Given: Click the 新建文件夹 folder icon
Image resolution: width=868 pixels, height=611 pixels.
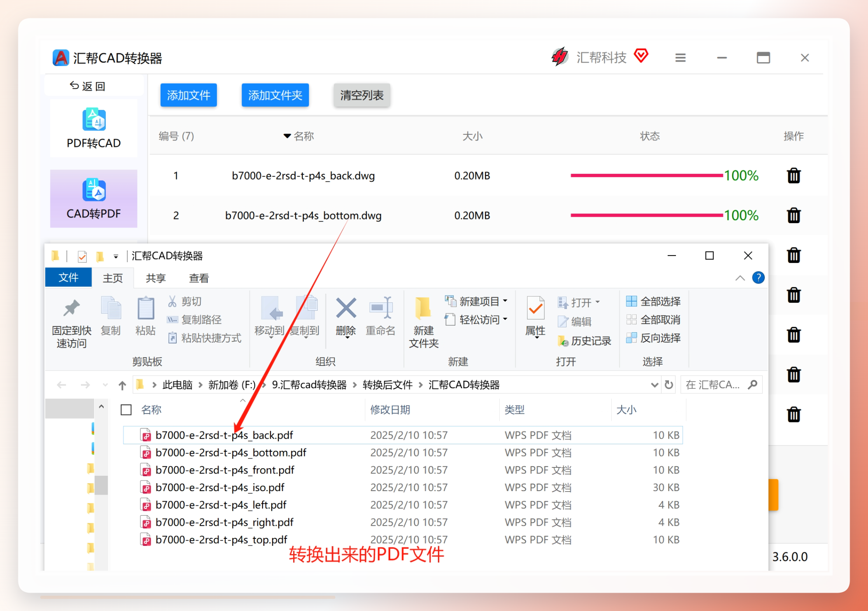Looking at the screenshot, I should (423, 308).
